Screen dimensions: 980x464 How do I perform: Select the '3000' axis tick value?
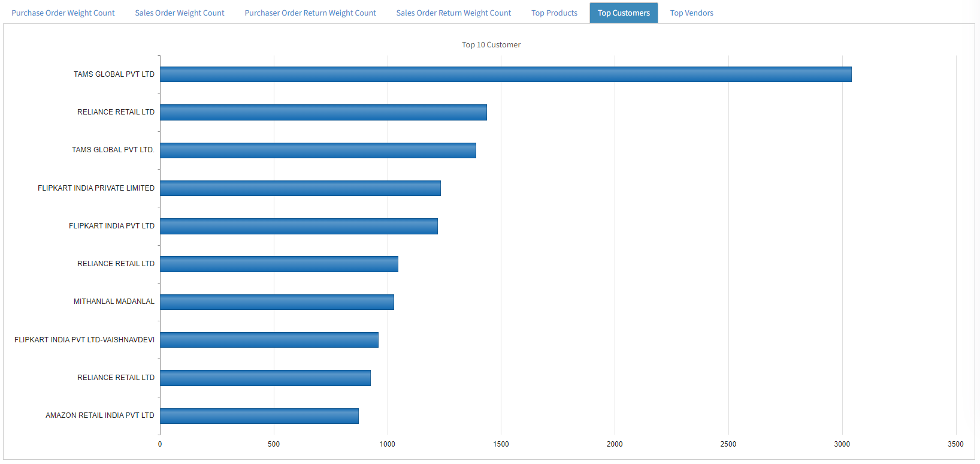point(842,444)
